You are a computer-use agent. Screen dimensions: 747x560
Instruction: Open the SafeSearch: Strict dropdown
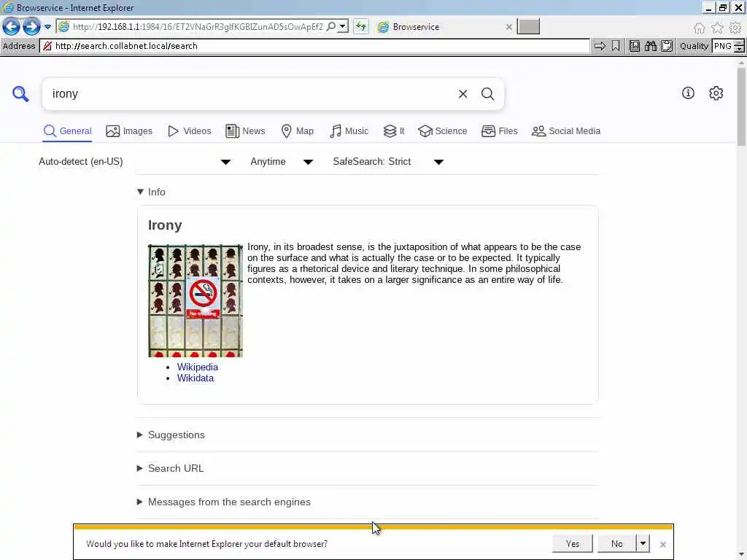pos(388,161)
